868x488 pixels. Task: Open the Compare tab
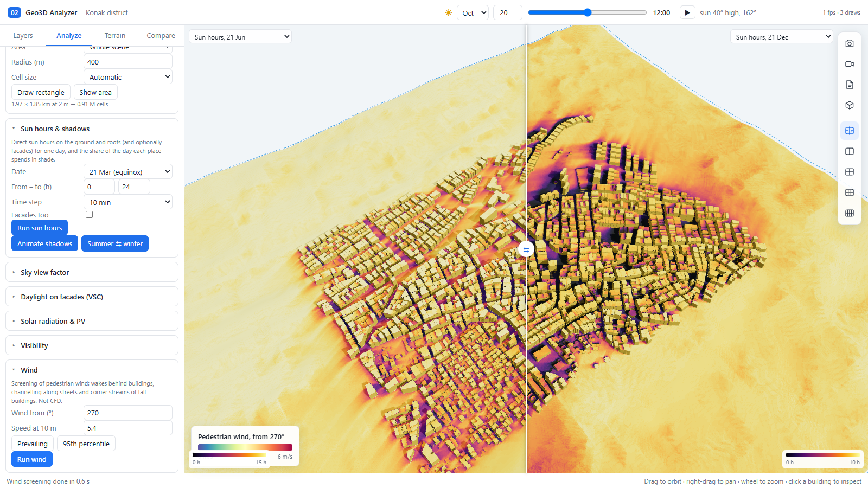pyautogui.click(x=161, y=36)
